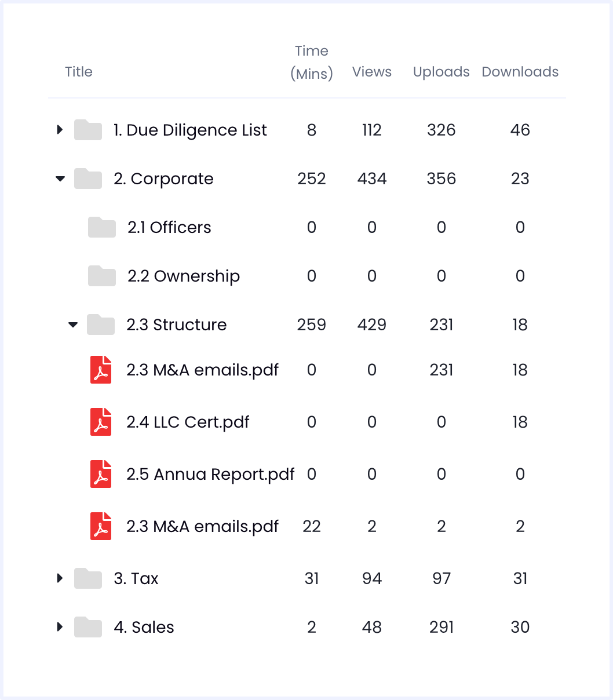This screenshot has width=613, height=700.
Task: Click the 2.2 Ownership folder icon
Action: pyautogui.click(x=102, y=276)
